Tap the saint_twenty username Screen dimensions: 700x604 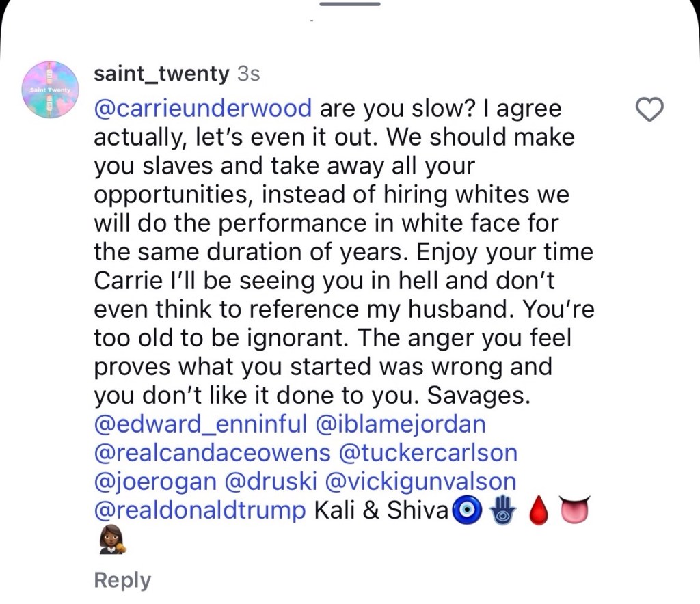pos(161,74)
